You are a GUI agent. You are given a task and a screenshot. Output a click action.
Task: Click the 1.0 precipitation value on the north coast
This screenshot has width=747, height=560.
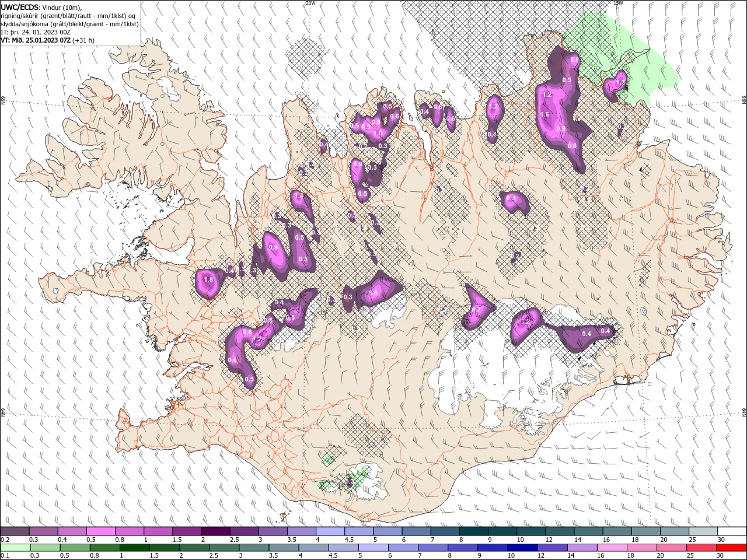378,134
